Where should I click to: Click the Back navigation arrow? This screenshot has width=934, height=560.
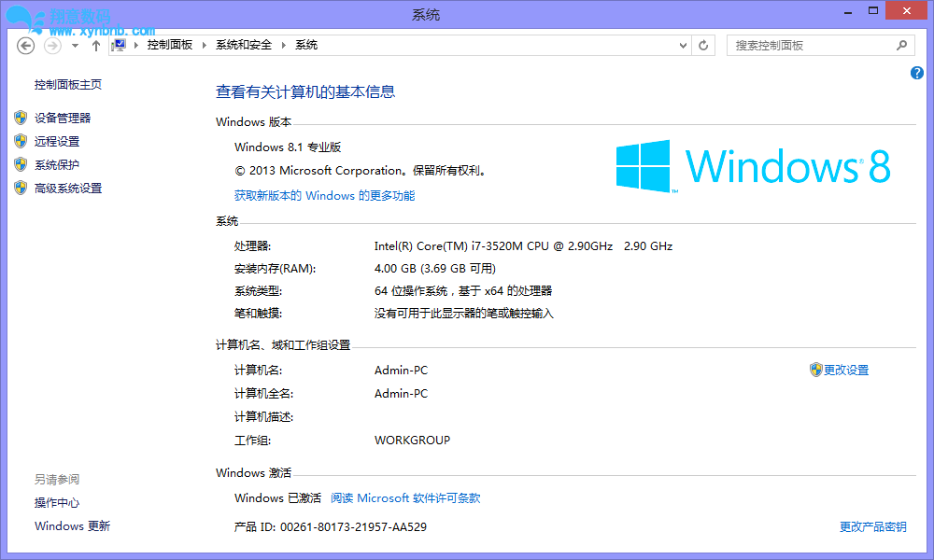(26, 45)
